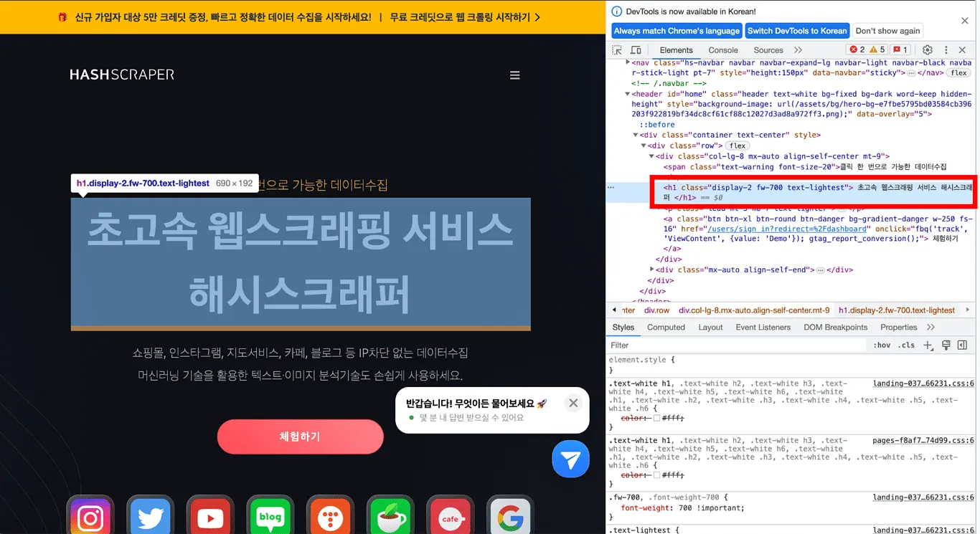
Task: Toggle the computed styles sidebar pane
Action: coord(962,345)
